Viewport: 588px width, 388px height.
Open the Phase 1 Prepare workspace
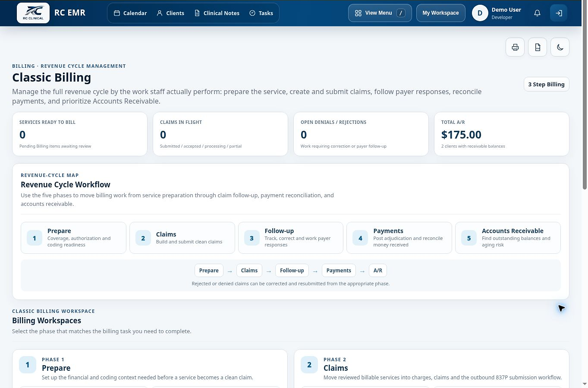(150, 368)
